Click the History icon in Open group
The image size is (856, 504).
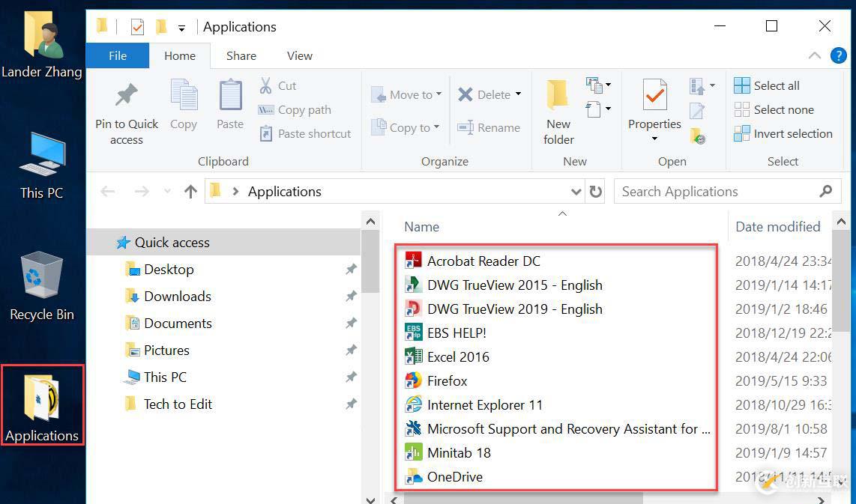[698, 136]
